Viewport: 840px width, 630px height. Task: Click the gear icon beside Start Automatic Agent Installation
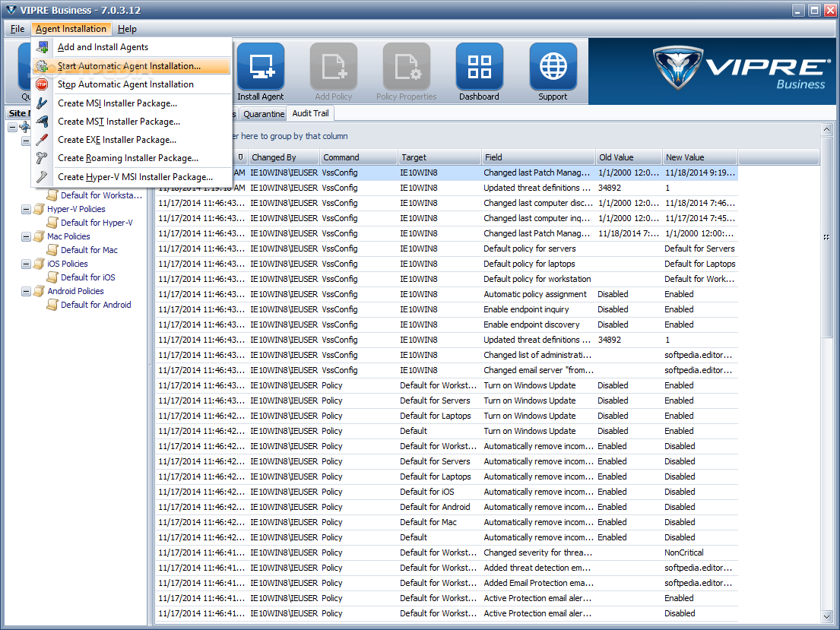43,66
